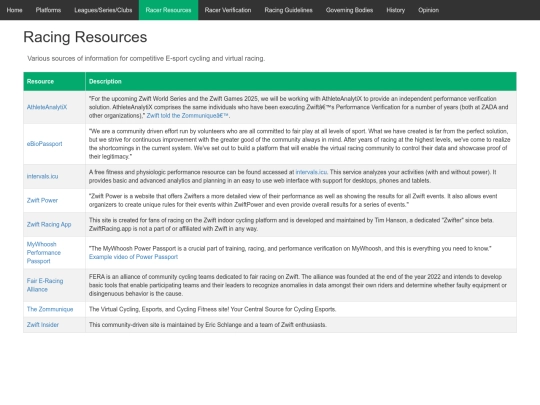The image size is (540, 405).
Task: Click the 'Zwift Power is a website' description
Action: click(x=293, y=200)
